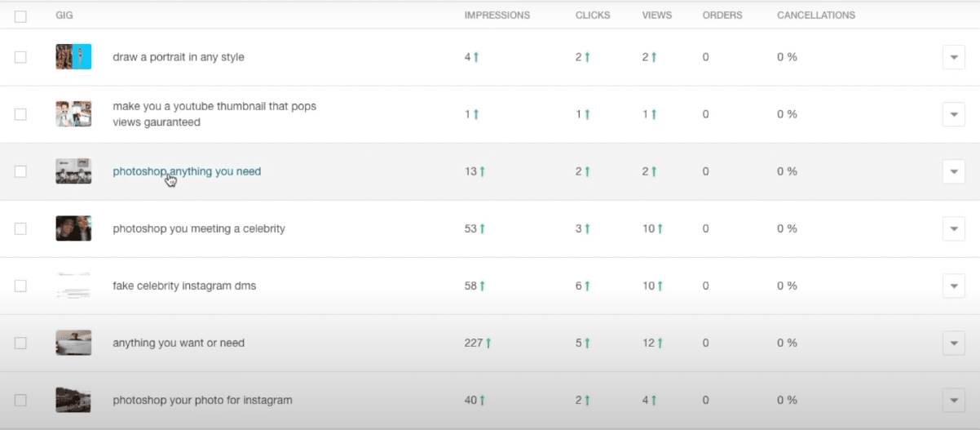980x430 pixels.
Task: Click the Cancellations column header
Action: 816,16
